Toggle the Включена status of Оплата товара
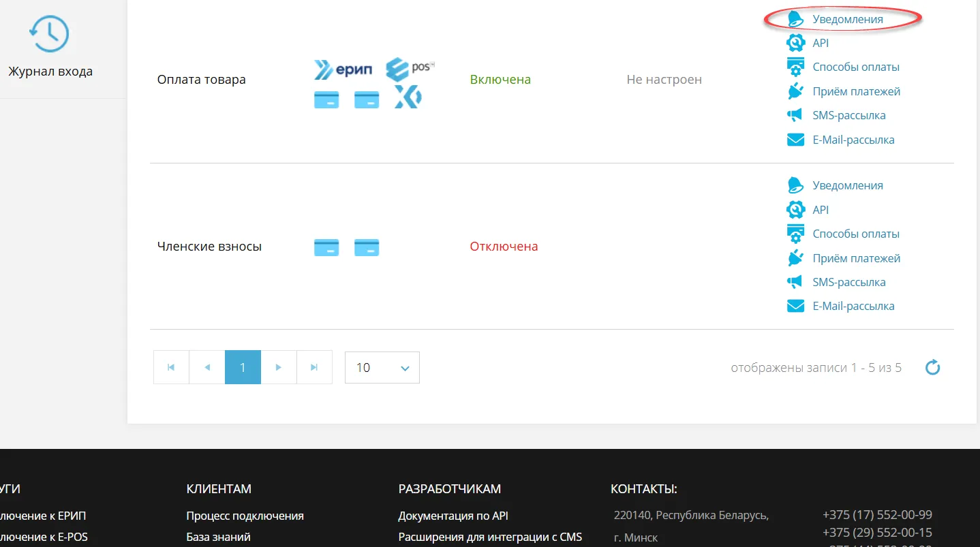The width and height of the screenshot is (980, 547). (x=500, y=79)
